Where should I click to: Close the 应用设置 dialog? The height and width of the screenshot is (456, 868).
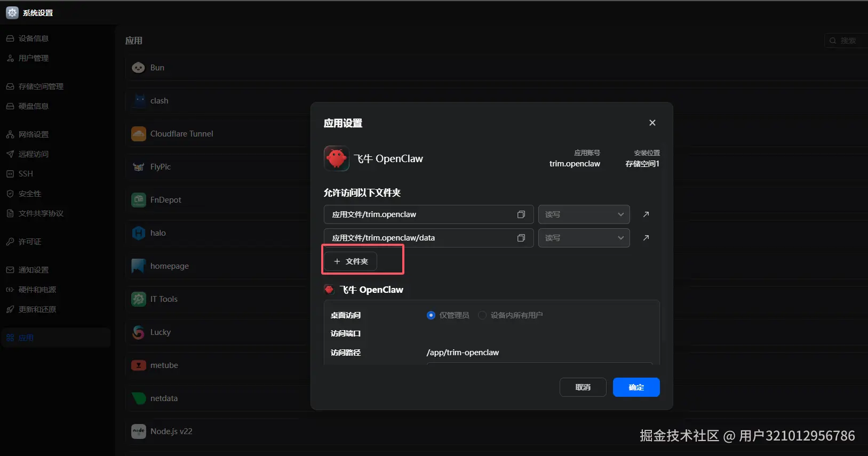[x=652, y=123]
